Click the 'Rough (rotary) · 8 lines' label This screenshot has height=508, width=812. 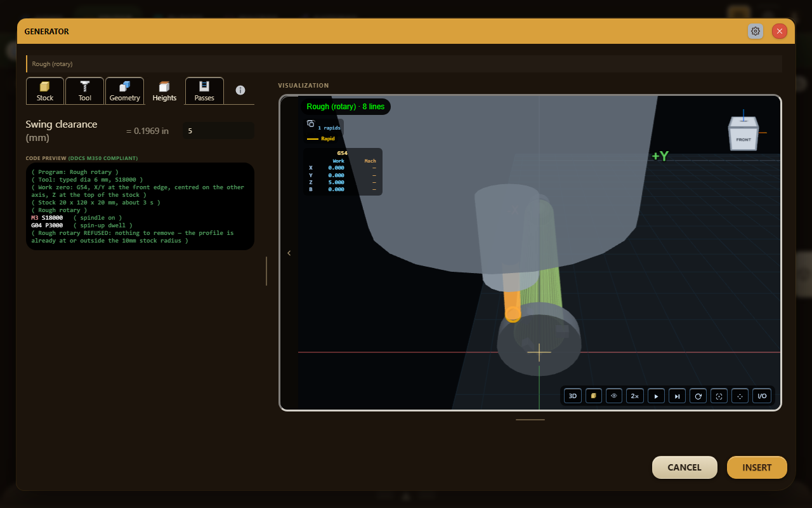(x=346, y=107)
